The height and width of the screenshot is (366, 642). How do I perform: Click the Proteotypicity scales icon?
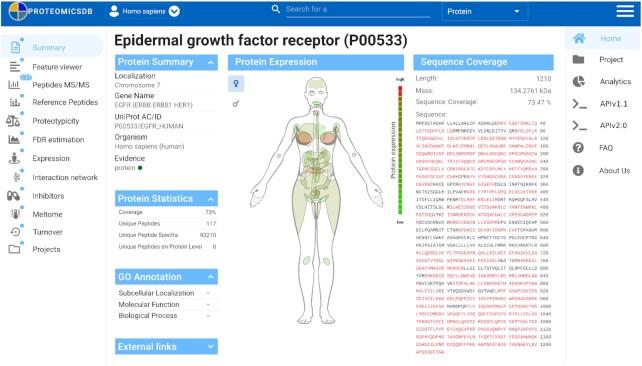(13, 121)
